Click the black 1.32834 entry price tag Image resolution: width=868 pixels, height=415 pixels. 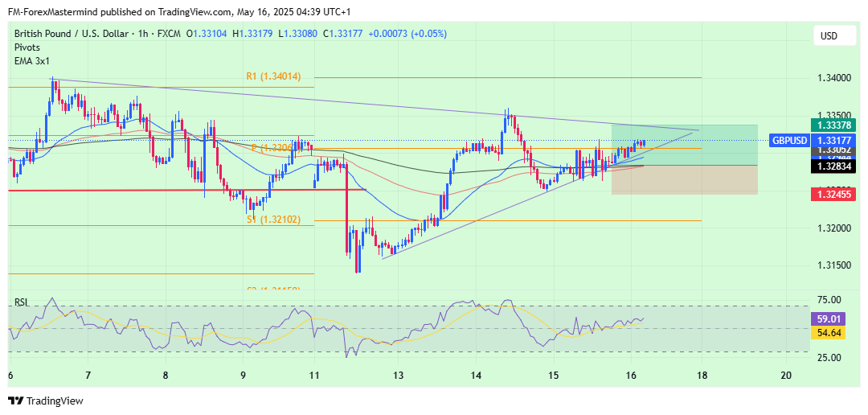(x=833, y=167)
